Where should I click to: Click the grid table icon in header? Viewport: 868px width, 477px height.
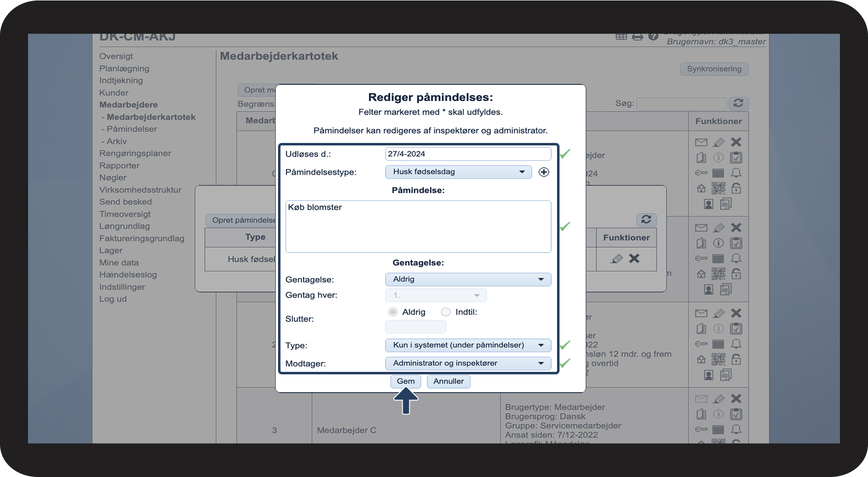621,37
